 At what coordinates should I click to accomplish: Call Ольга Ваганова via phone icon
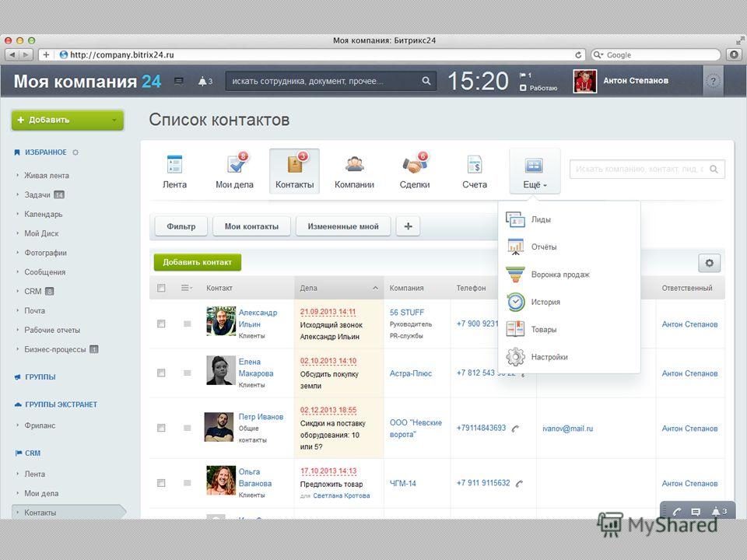519,483
